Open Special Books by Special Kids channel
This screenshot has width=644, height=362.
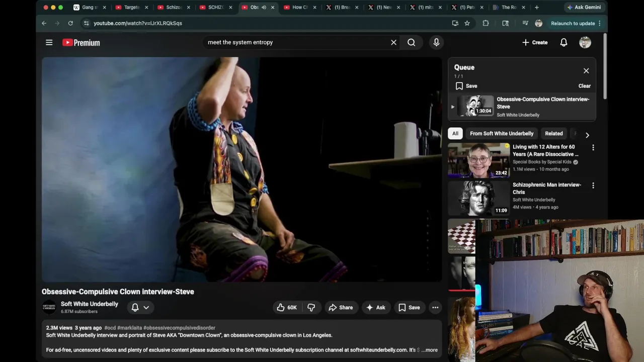[x=542, y=162]
